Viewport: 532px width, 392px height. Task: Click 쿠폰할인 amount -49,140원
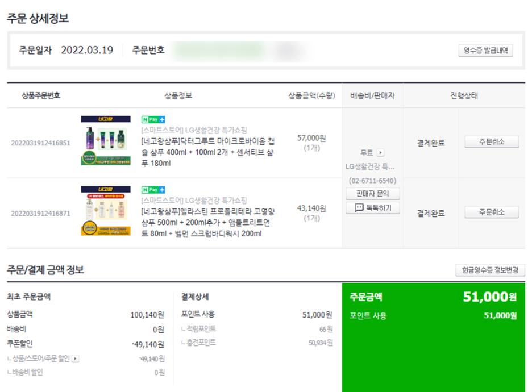tap(148, 344)
